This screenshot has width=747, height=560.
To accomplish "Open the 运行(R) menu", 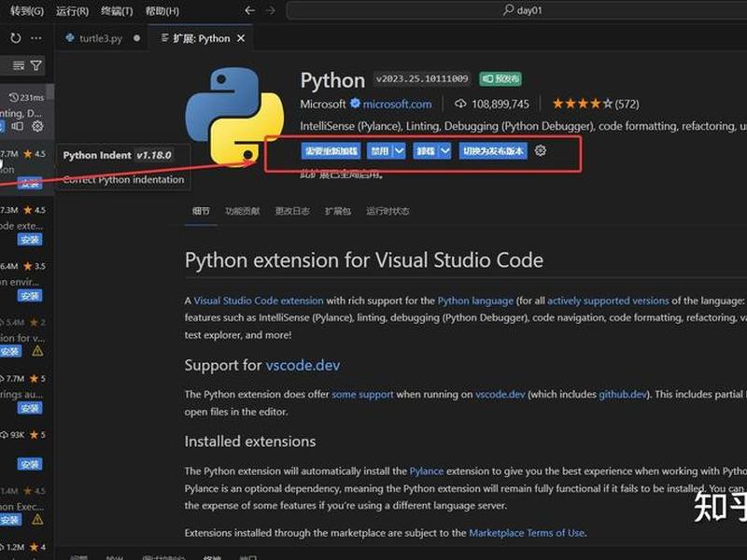I will click(73, 10).
